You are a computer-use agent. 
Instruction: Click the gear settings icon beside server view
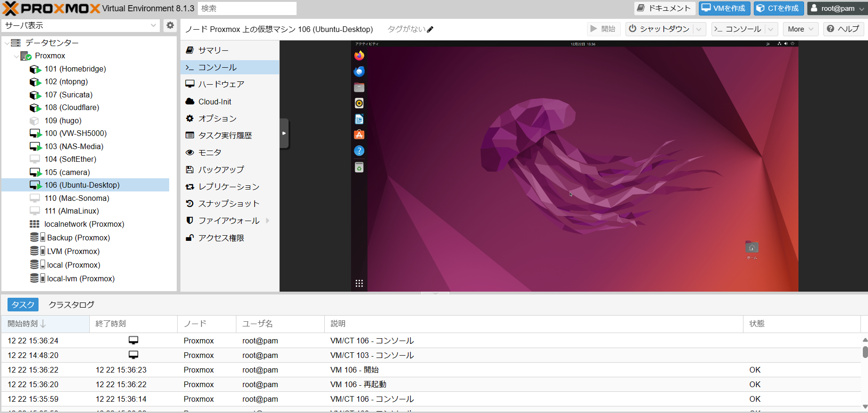pos(170,25)
